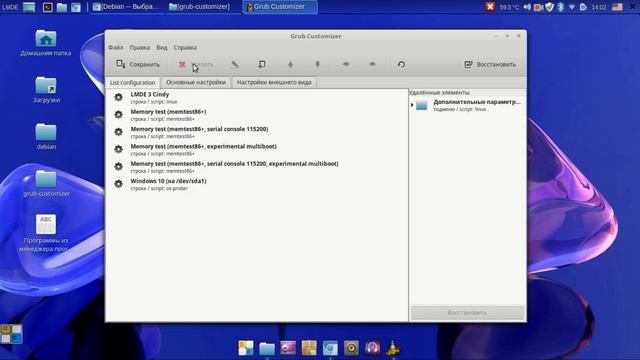
Task: Click the create new entry toolbar icon
Action: click(x=262, y=64)
